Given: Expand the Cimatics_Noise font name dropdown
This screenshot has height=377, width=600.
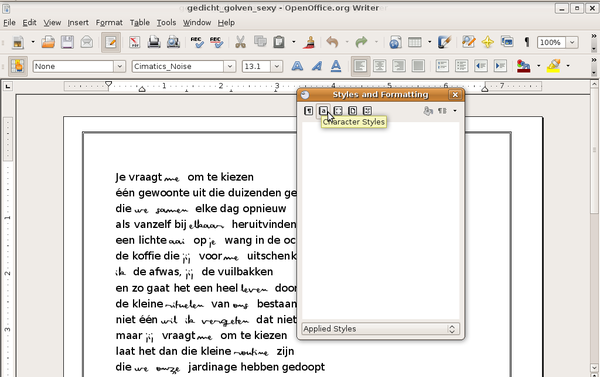Looking at the screenshot, I should coord(230,66).
